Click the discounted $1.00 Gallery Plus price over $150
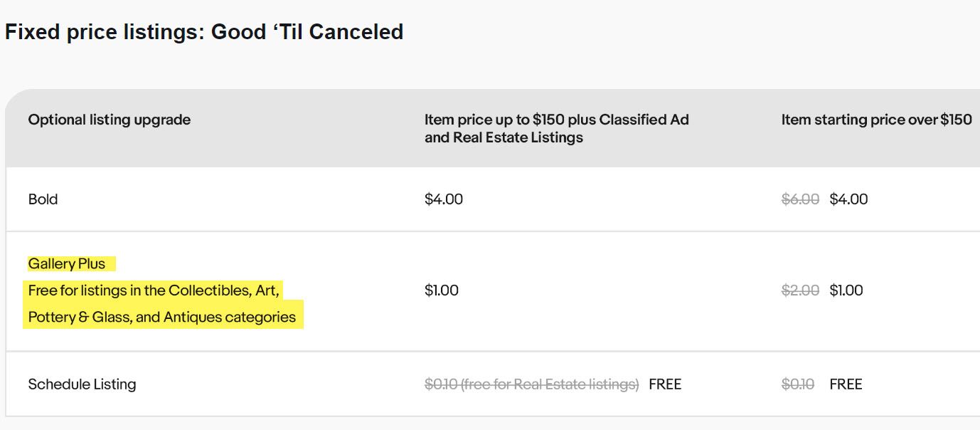This screenshot has width=980, height=430. 846,290
